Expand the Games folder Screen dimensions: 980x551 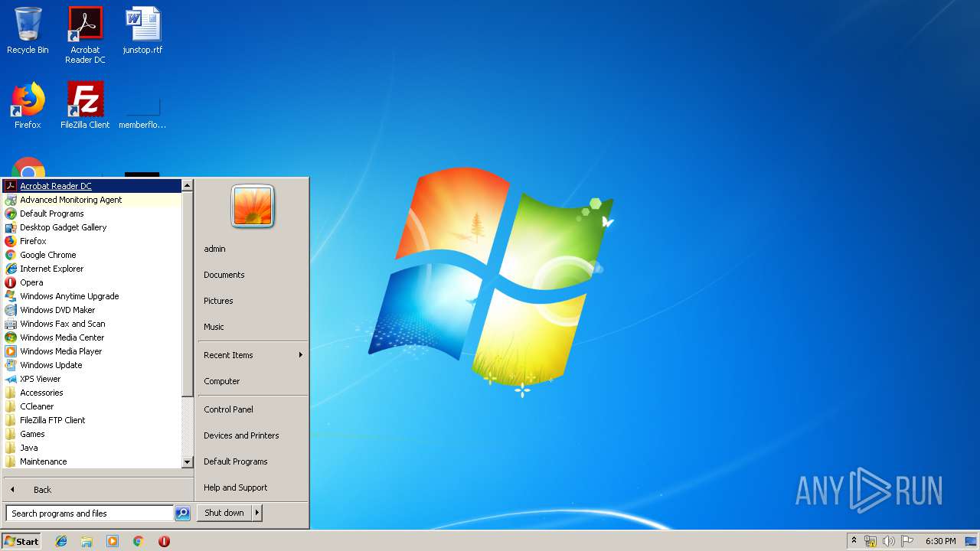tap(92, 434)
